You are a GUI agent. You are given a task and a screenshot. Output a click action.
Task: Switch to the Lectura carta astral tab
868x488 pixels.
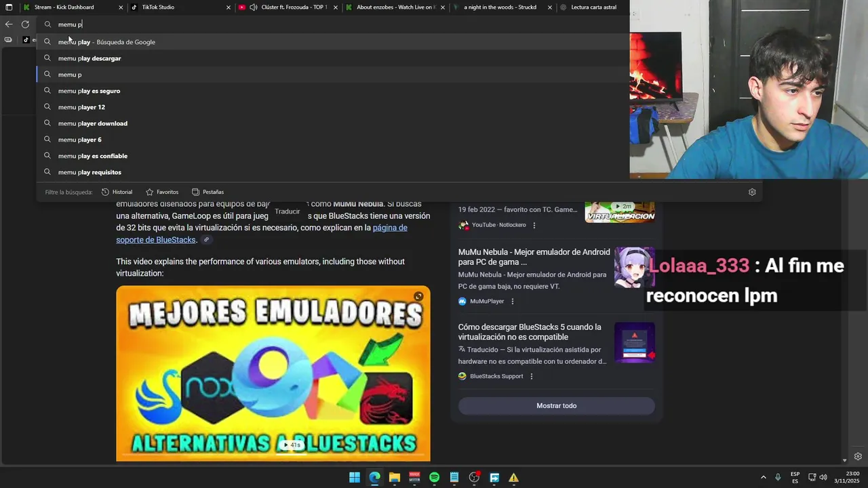(593, 7)
